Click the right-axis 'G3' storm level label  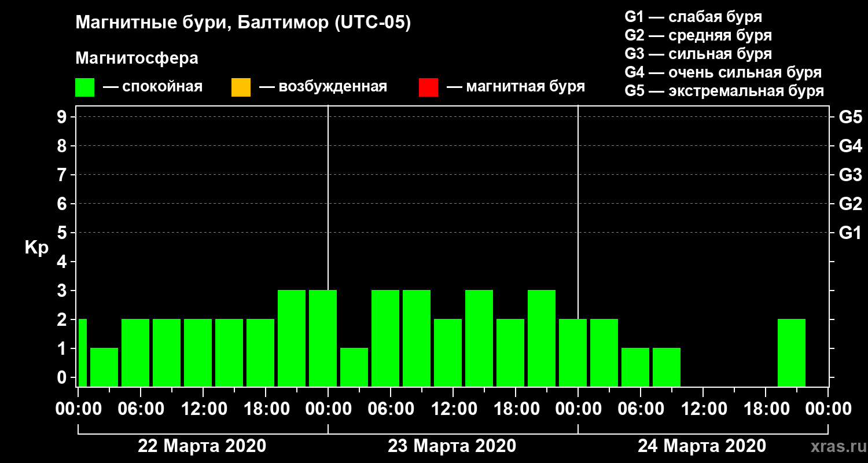point(850,175)
